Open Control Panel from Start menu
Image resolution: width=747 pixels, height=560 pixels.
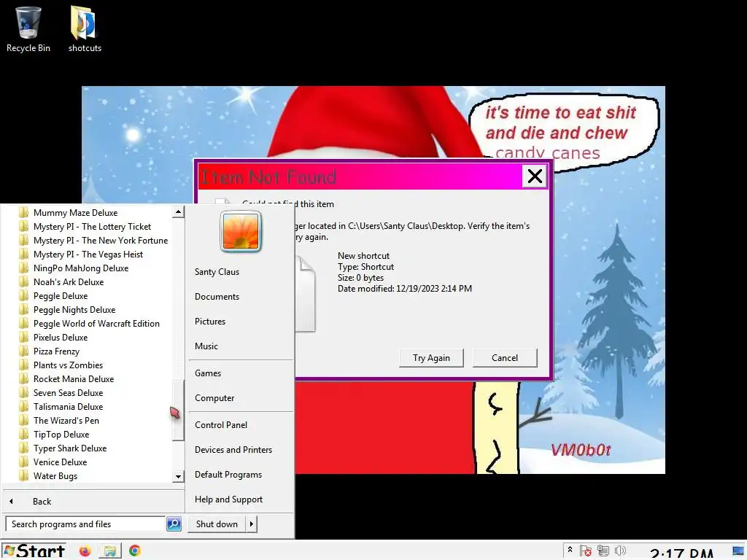tap(221, 425)
